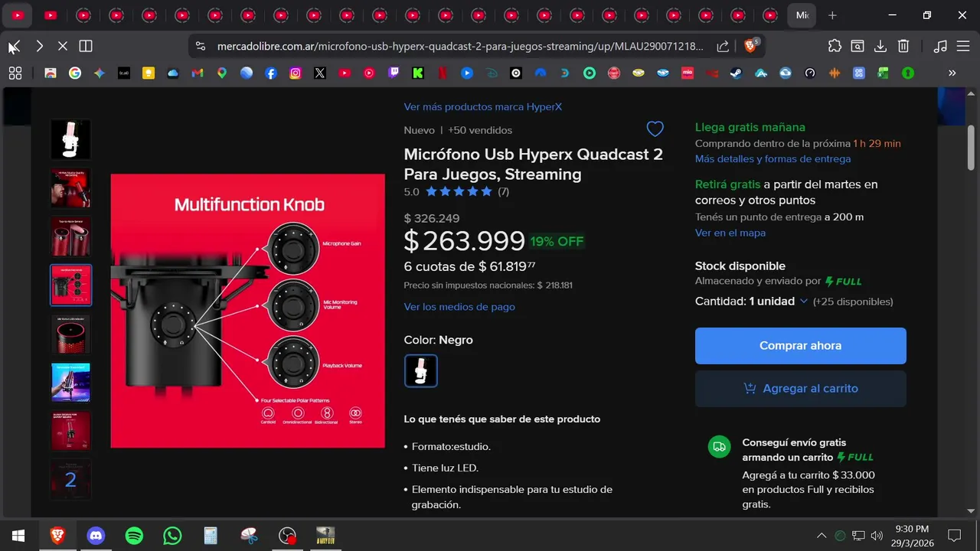
Task: Open the Google Keep bookmark
Action: point(148,73)
